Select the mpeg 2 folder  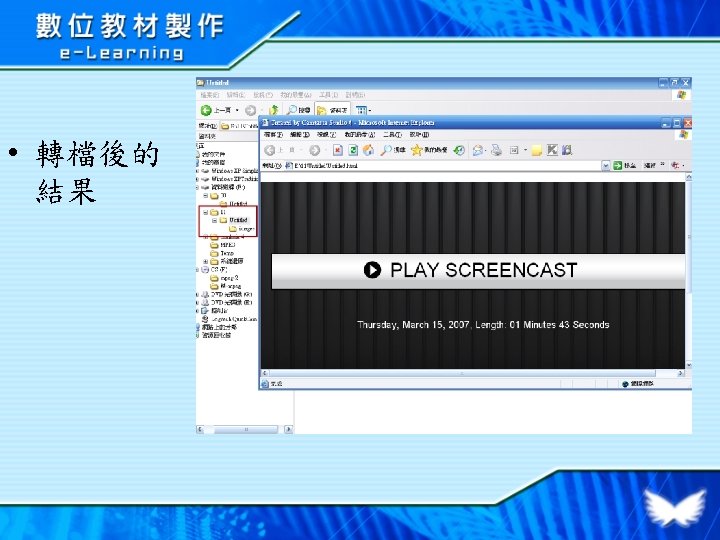coord(224,278)
